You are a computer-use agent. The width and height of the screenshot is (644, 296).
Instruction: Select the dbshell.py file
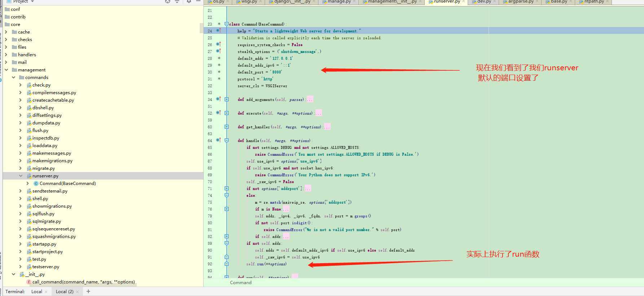click(43, 108)
